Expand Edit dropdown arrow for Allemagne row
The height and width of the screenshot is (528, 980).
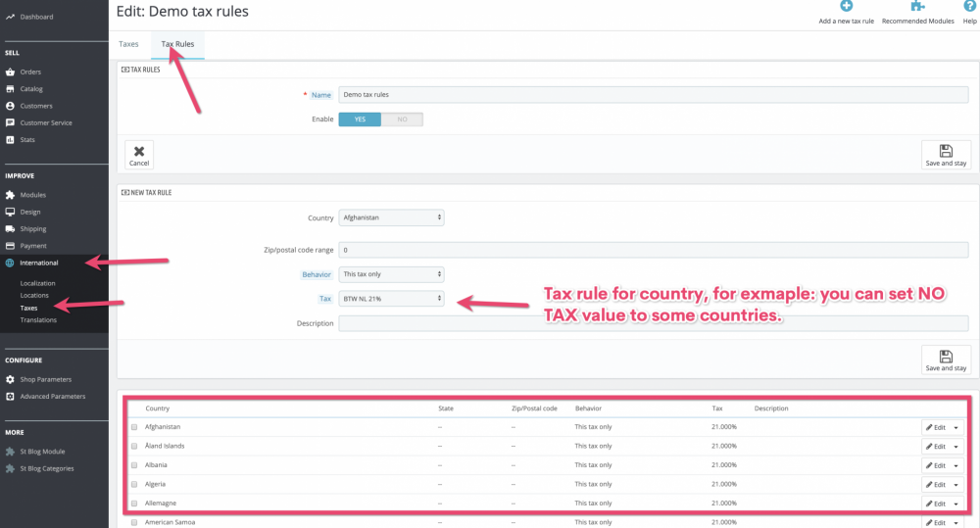[955, 504]
